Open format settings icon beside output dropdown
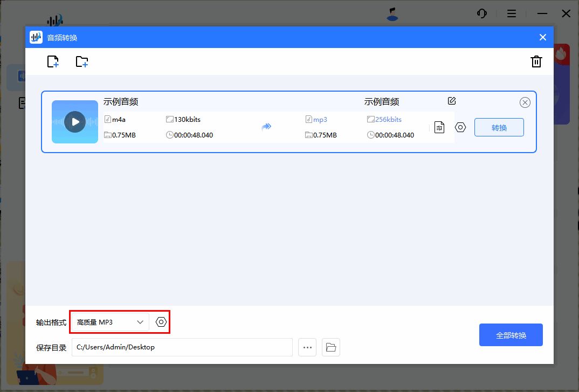579x392 pixels. coord(161,322)
